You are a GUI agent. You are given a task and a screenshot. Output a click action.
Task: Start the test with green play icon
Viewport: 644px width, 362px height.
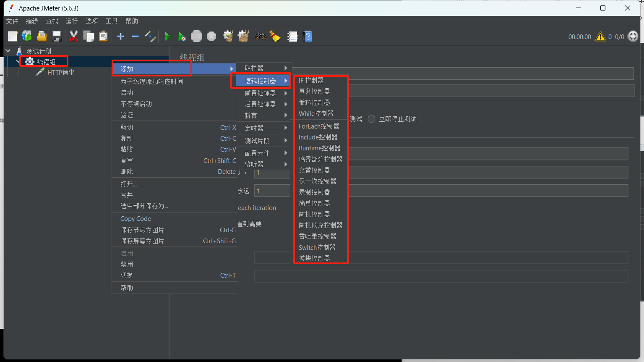coord(167,37)
